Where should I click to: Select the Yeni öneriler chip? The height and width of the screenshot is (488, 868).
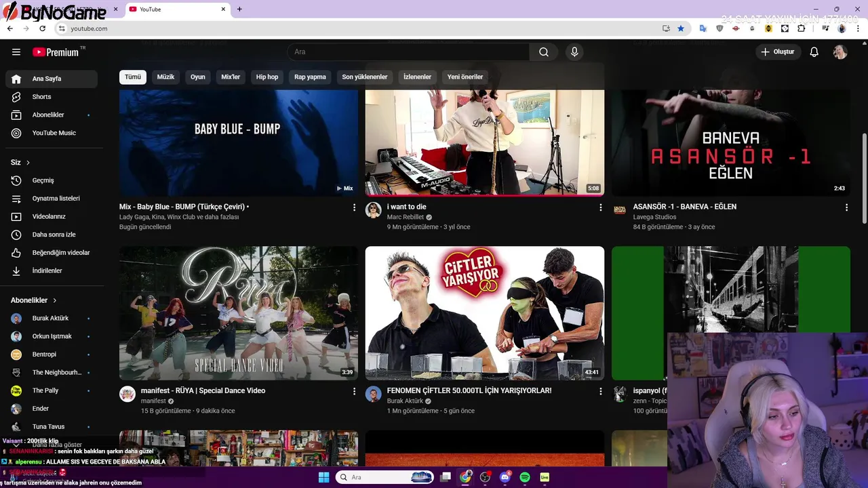(465, 77)
